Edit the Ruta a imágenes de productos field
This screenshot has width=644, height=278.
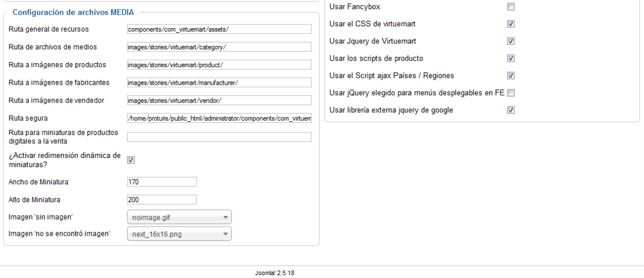(220, 65)
